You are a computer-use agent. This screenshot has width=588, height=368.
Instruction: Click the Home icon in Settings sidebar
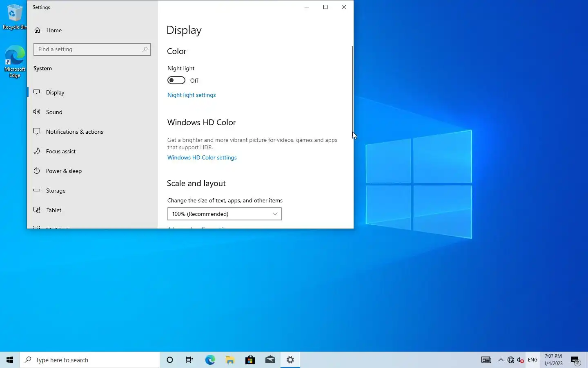pos(37,30)
